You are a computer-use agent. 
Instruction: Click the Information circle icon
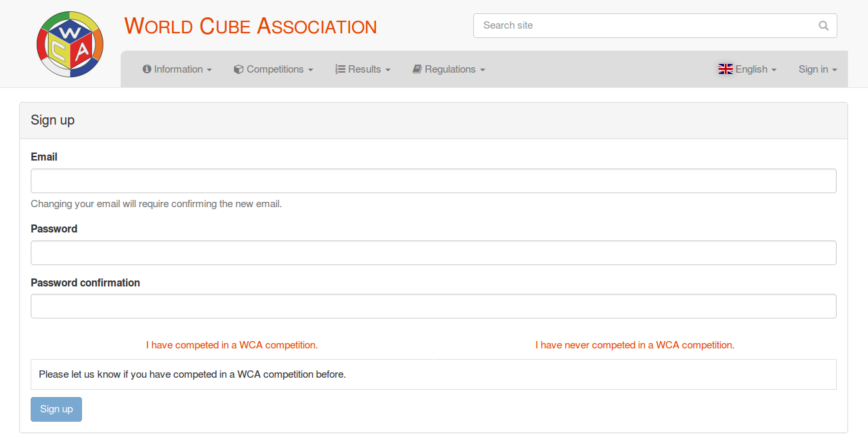click(147, 69)
